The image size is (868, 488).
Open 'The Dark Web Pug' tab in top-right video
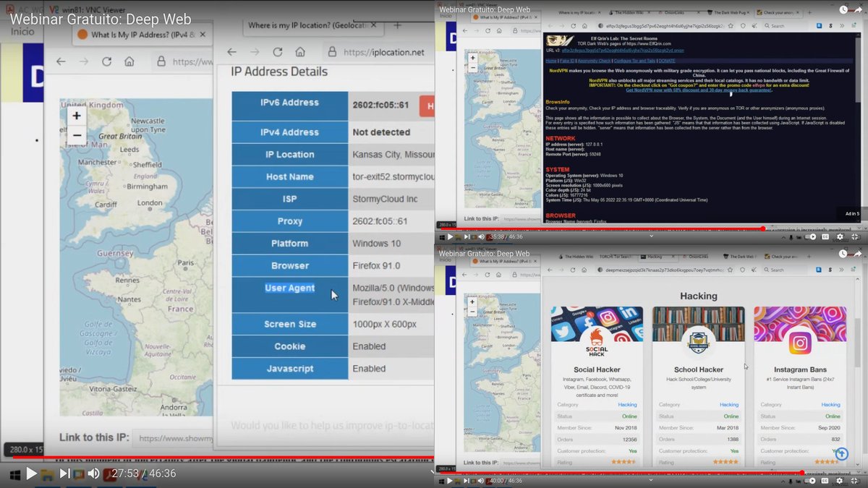point(728,12)
